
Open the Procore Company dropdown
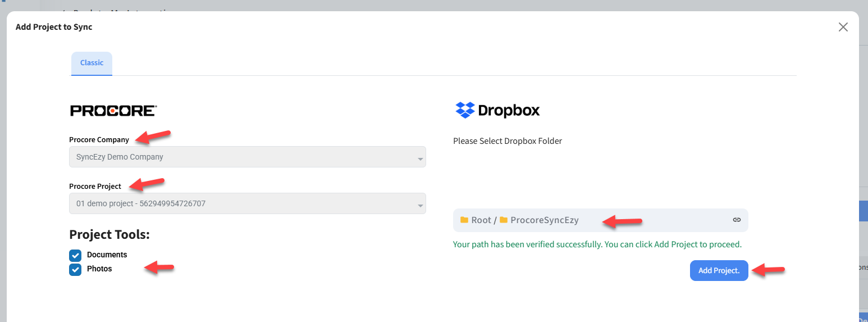(x=247, y=157)
